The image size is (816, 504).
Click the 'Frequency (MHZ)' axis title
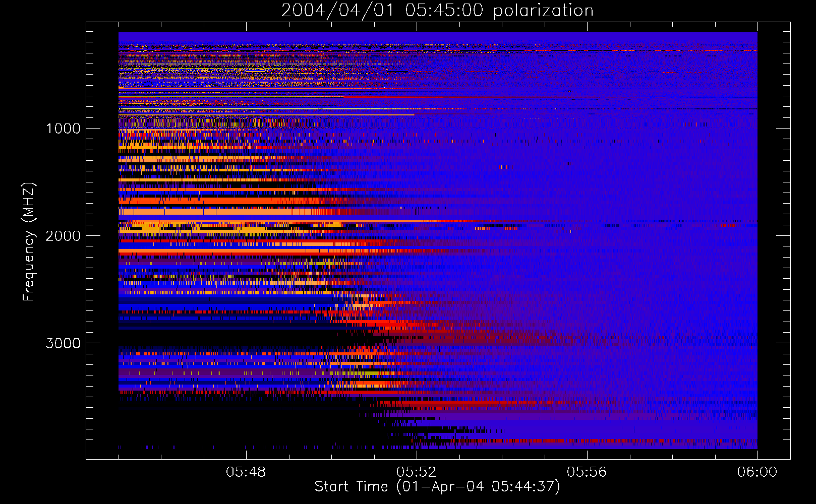pyautogui.click(x=29, y=242)
